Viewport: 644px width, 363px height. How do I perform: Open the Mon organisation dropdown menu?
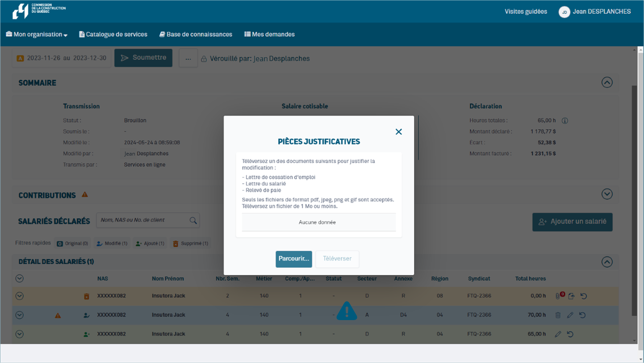click(x=37, y=34)
